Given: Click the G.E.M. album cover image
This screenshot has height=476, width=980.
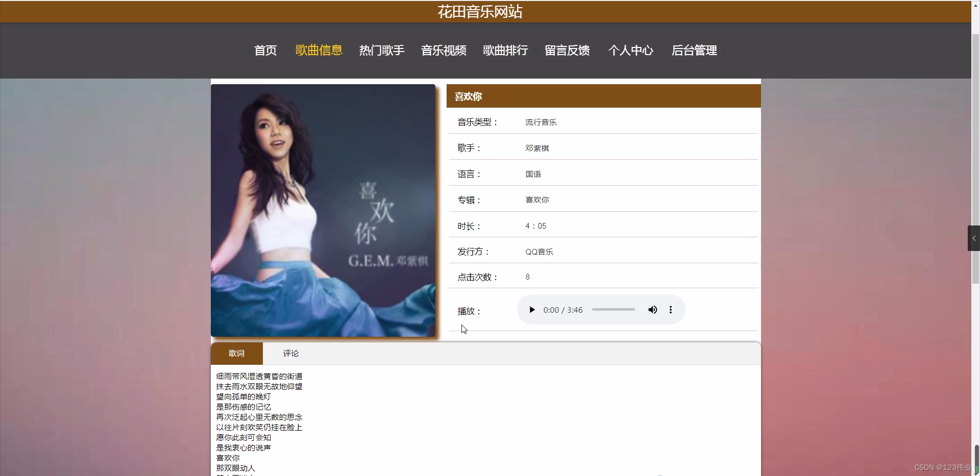Looking at the screenshot, I should tap(323, 210).
